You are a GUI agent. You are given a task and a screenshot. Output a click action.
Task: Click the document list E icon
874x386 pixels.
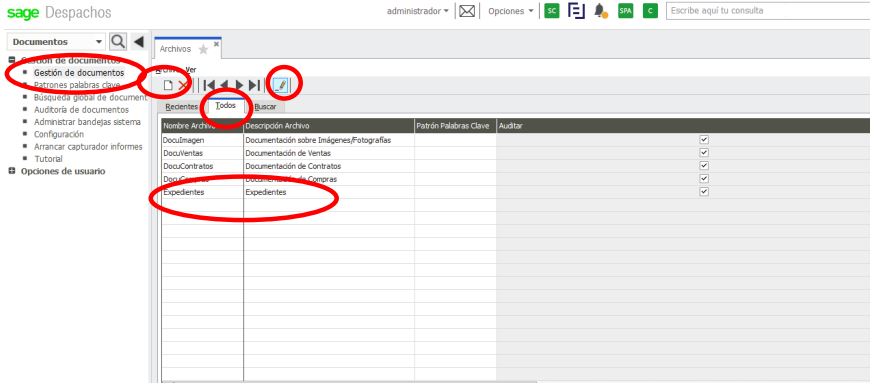(576, 11)
